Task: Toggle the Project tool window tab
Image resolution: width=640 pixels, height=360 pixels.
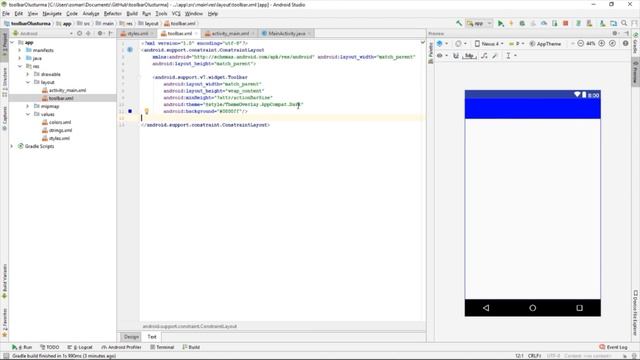Action: point(4,45)
